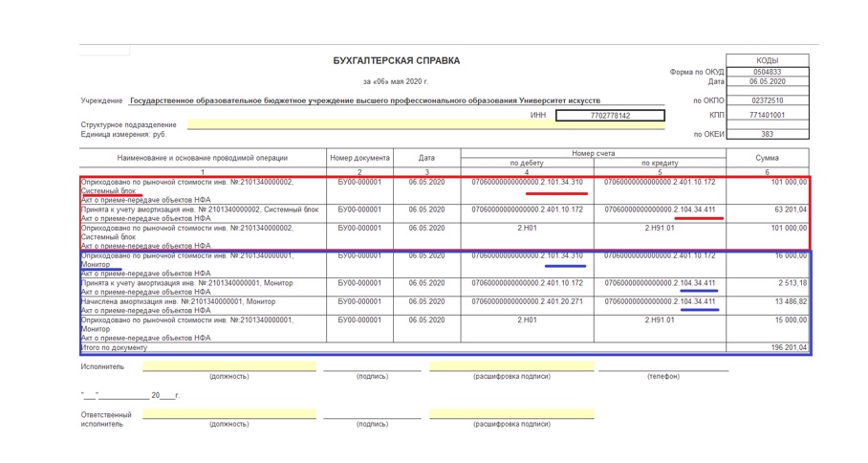868x463 pixels.
Task: Click the ИНН field containing 7702778142
Action: coord(610,116)
